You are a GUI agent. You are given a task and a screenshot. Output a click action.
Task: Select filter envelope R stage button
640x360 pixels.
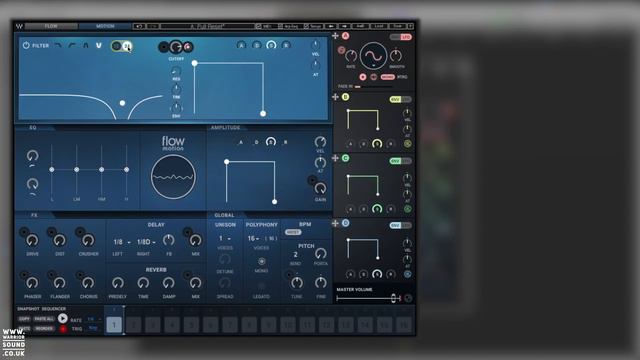(x=286, y=45)
